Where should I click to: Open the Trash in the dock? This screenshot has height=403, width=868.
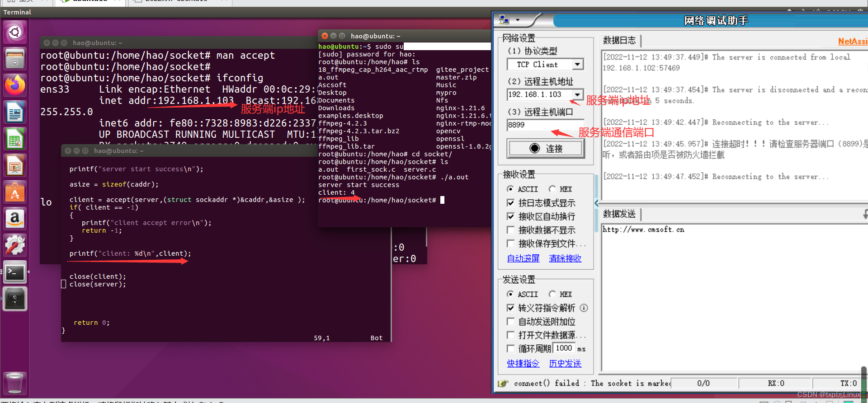point(15,383)
